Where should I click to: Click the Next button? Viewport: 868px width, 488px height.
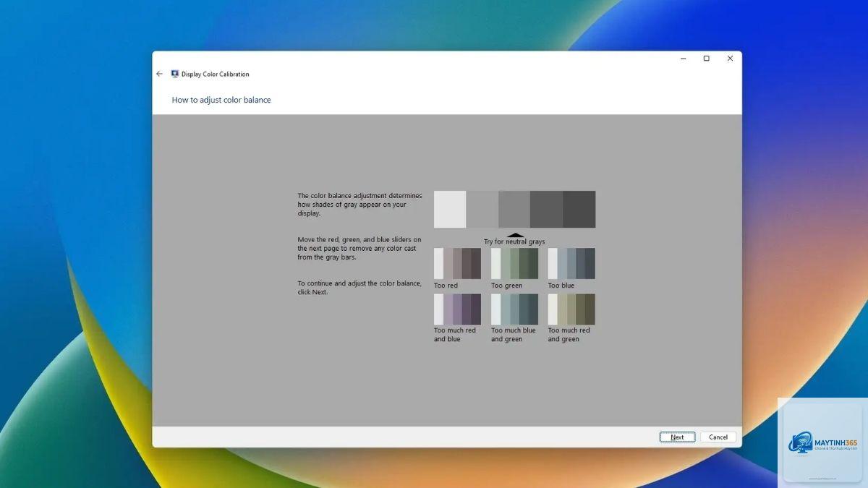(677, 437)
